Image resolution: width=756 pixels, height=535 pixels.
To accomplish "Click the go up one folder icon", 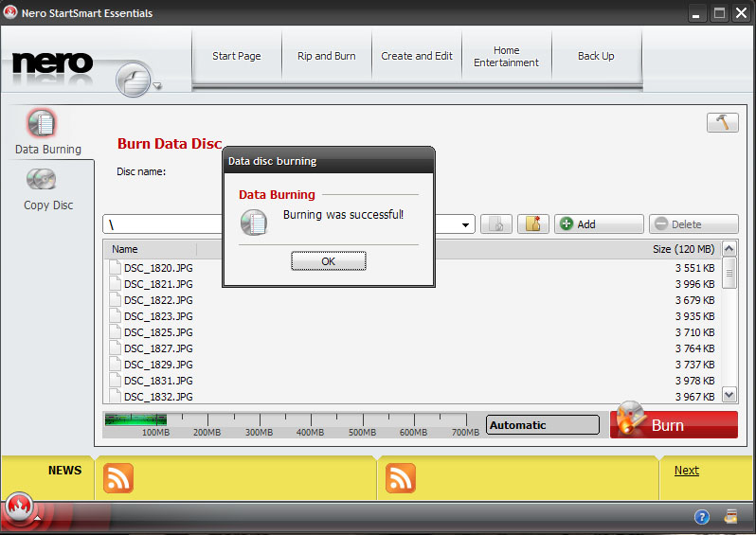I will coord(496,224).
